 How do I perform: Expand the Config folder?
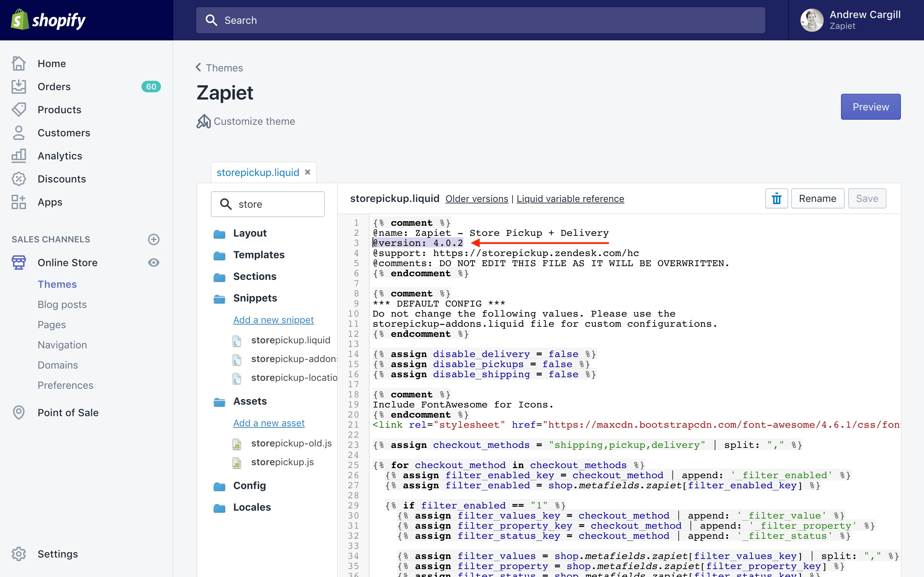[x=249, y=485]
